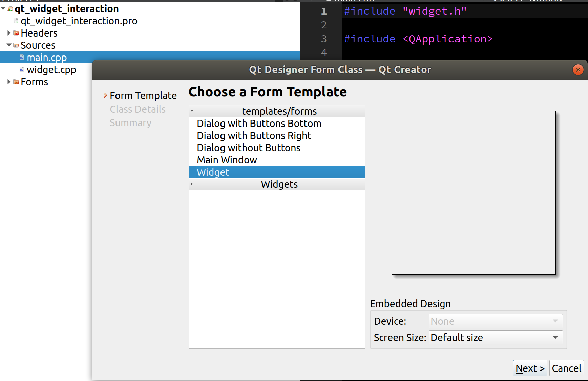Click the form template preview area

[474, 193]
